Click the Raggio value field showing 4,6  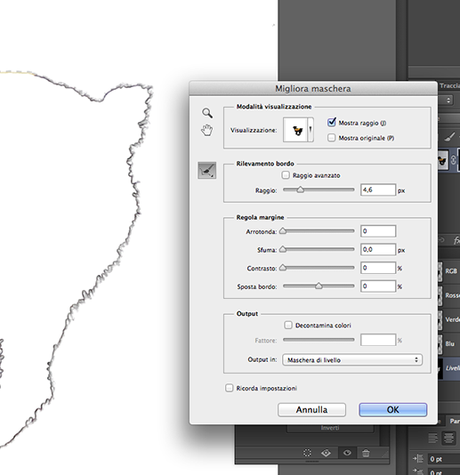[x=378, y=190]
